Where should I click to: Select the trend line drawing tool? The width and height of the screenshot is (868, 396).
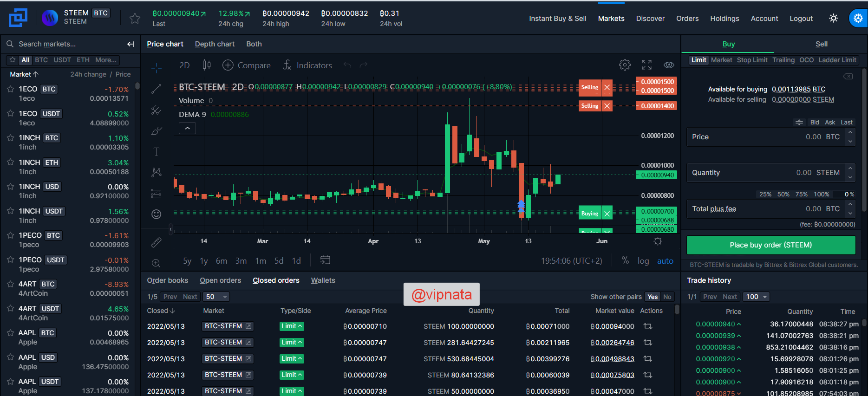[x=157, y=89]
